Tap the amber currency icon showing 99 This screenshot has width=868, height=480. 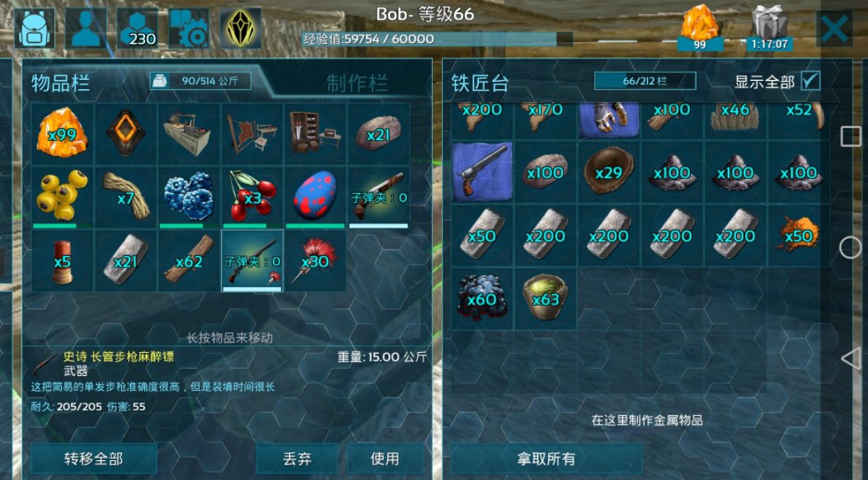(701, 28)
